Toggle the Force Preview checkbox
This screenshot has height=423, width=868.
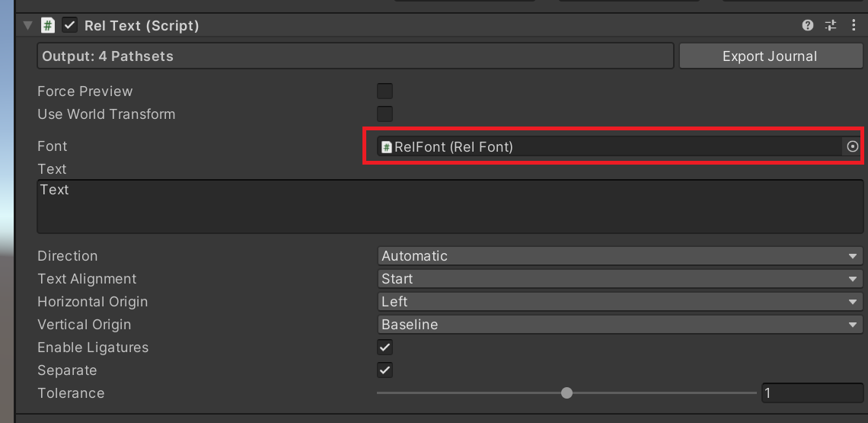click(x=385, y=91)
